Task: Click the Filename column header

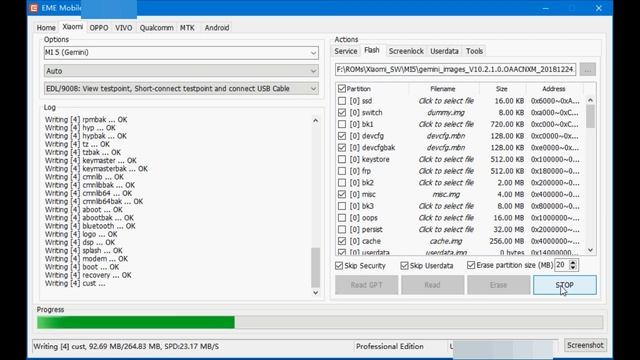Action: pos(442,89)
